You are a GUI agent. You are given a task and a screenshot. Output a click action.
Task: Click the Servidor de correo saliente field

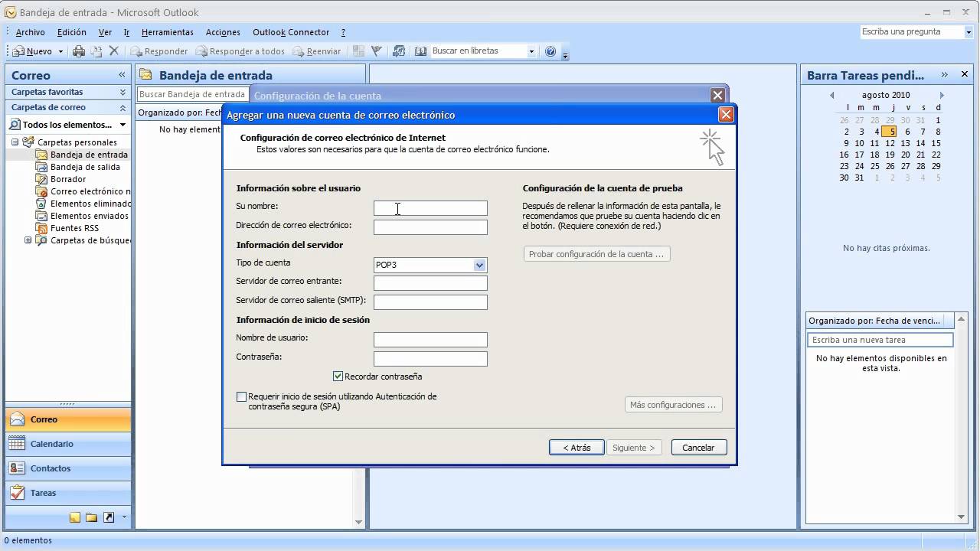coord(430,302)
